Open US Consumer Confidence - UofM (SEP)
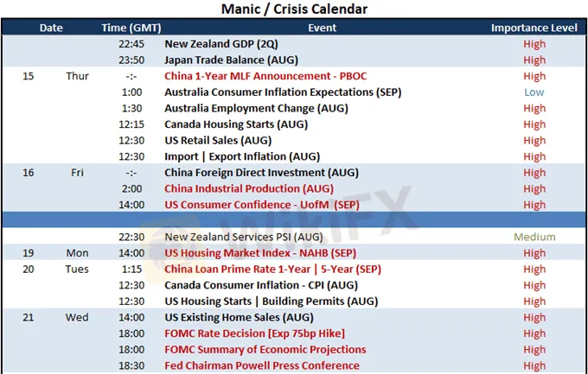The width and height of the screenshot is (588, 374). click(x=262, y=205)
